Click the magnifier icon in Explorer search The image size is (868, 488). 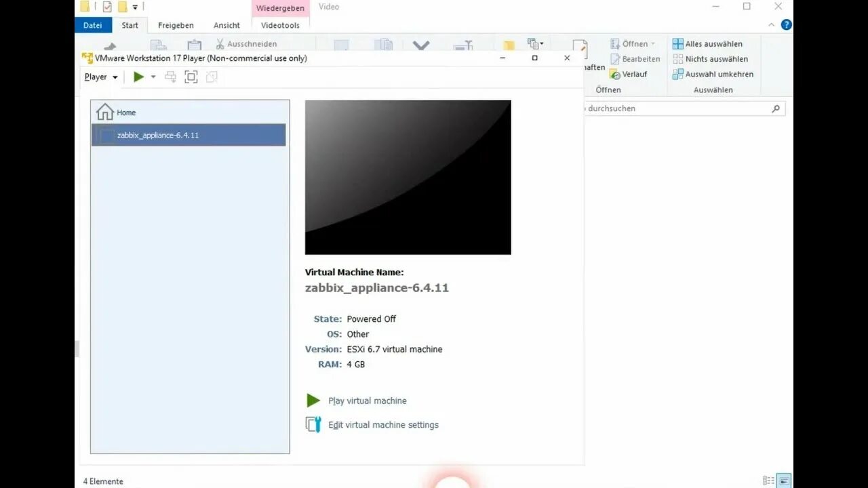pos(776,108)
